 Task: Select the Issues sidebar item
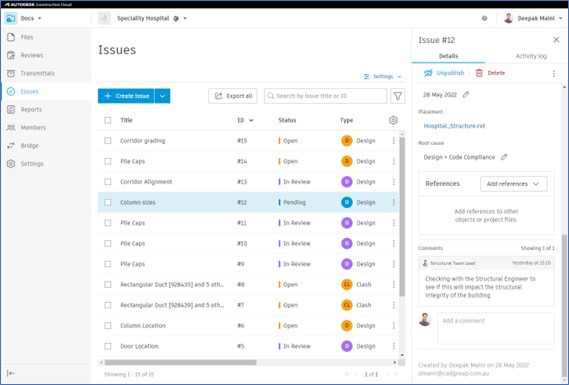point(29,91)
